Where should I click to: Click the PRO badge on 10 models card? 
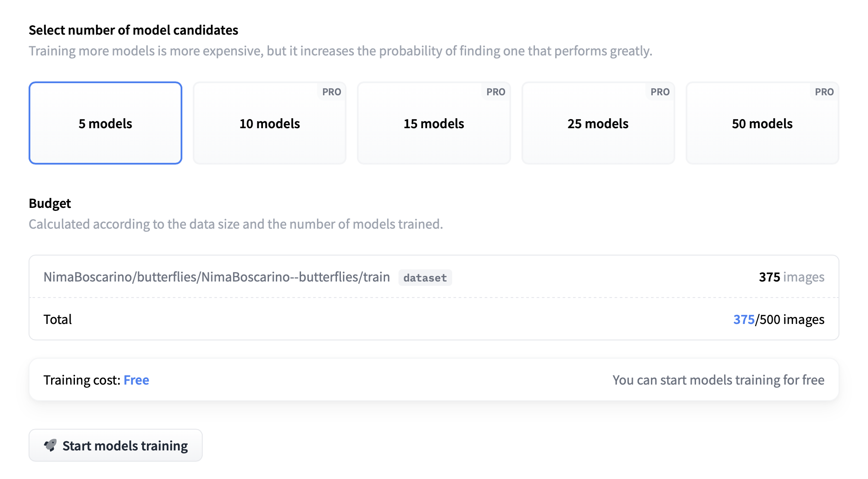coord(332,92)
